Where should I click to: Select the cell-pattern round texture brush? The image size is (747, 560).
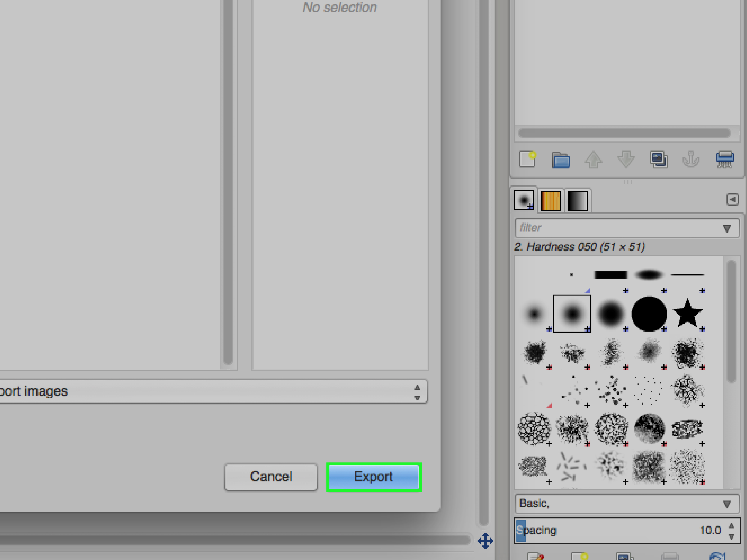[534, 429]
